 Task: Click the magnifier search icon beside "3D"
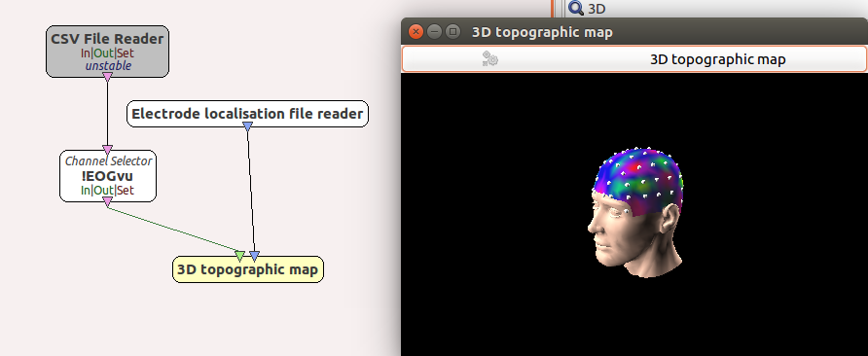click(x=576, y=8)
